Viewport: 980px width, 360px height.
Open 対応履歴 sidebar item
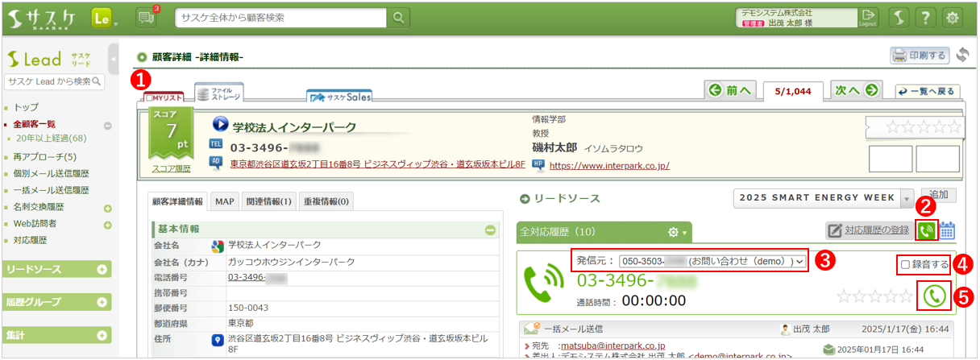[x=30, y=240]
